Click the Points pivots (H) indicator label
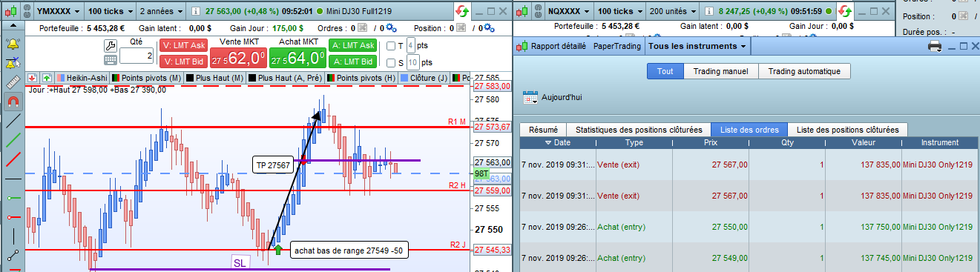 [x=361, y=77]
